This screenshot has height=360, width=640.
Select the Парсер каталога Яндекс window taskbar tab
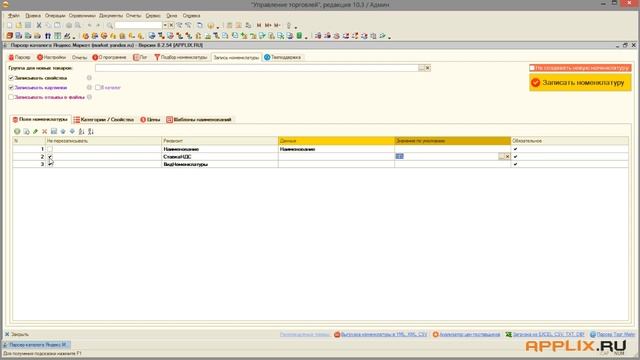(x=36, y=345)
